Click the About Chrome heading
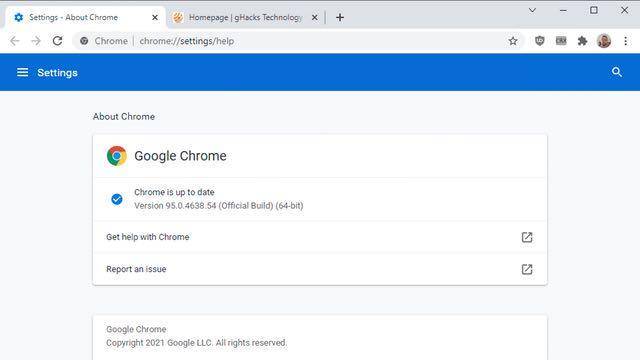Viewport: 640px width, 360px height. click(124, 116)
